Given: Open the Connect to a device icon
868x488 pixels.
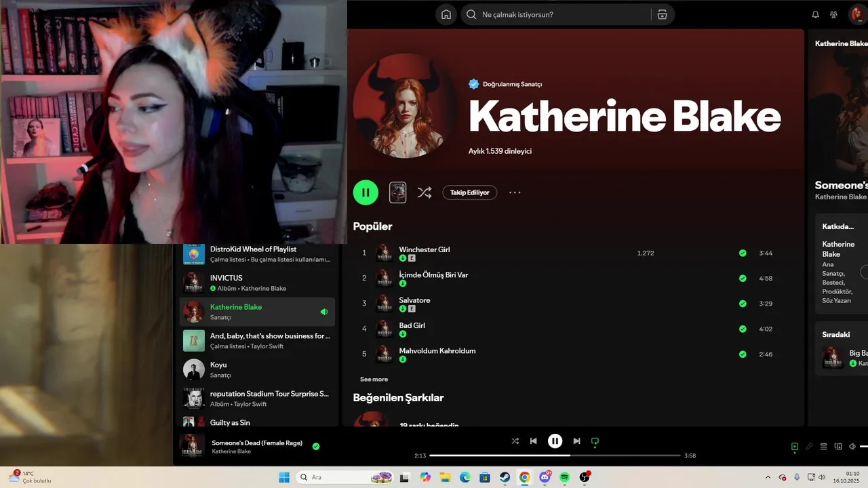Looking at the screenshot, I should point(838,447).
